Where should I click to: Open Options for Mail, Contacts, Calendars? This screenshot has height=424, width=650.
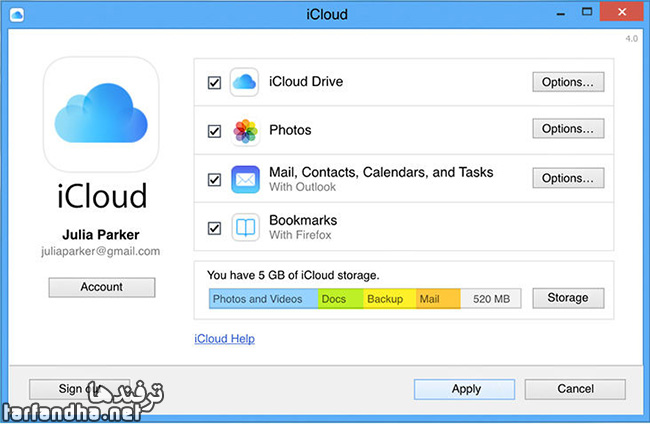pyautogui.click(x=568, y=178)
